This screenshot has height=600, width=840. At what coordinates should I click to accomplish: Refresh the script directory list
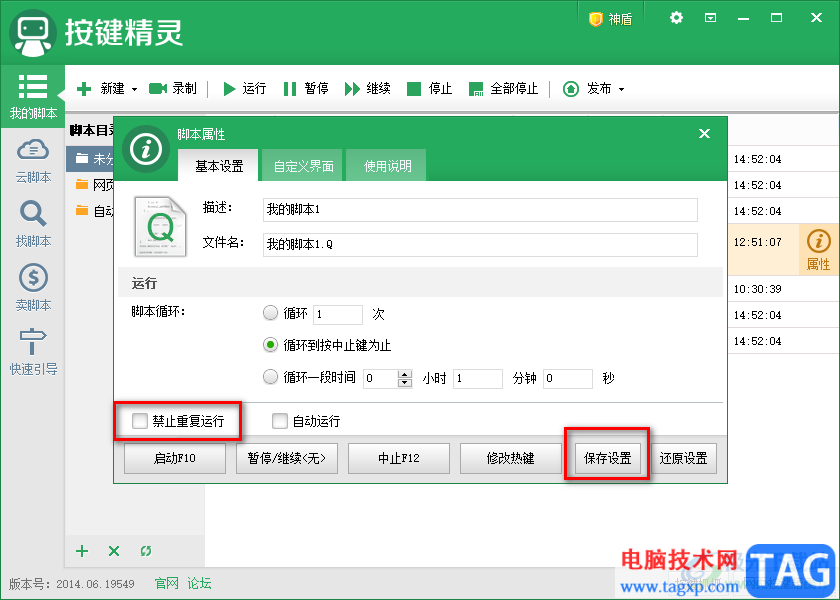(146, 551)
